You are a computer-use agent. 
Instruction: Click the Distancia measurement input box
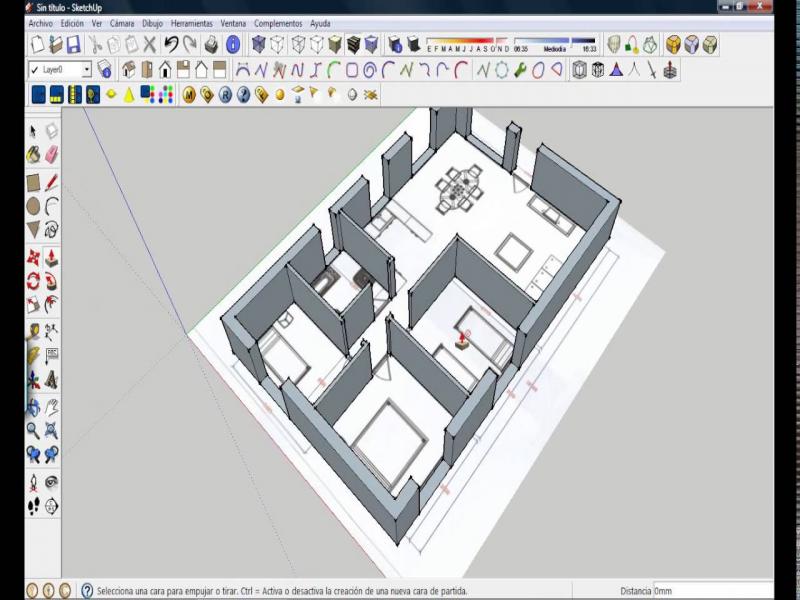click(x=712, y=591)
